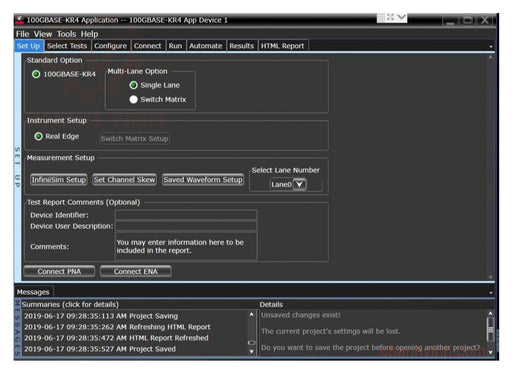
Task: Click the Switch Matrix Setup button
Action: click(x=134, y=139)
